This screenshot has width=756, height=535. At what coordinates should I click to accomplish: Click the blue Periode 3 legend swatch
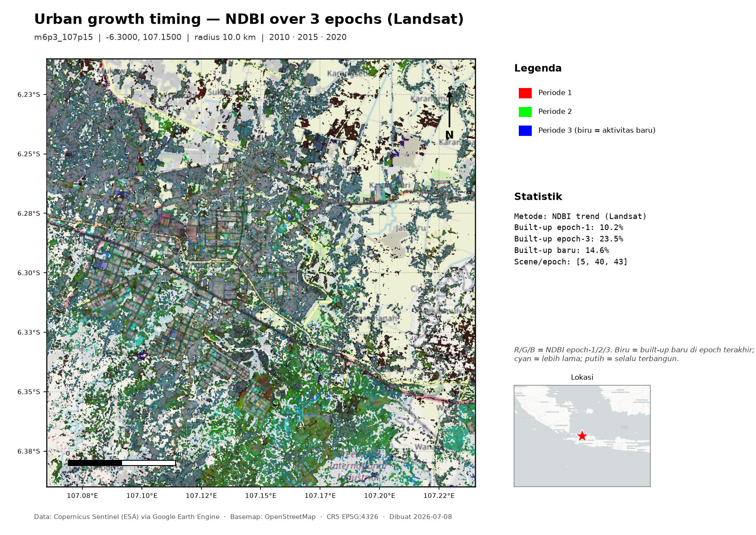click(x=525, y=130)
